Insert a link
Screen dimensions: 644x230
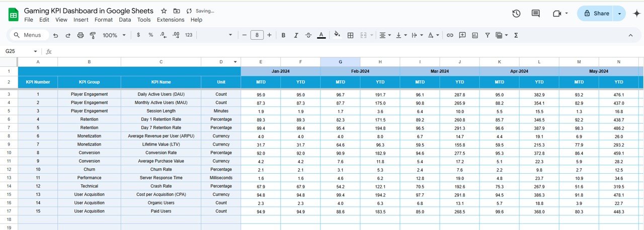(x=450, y=35)
